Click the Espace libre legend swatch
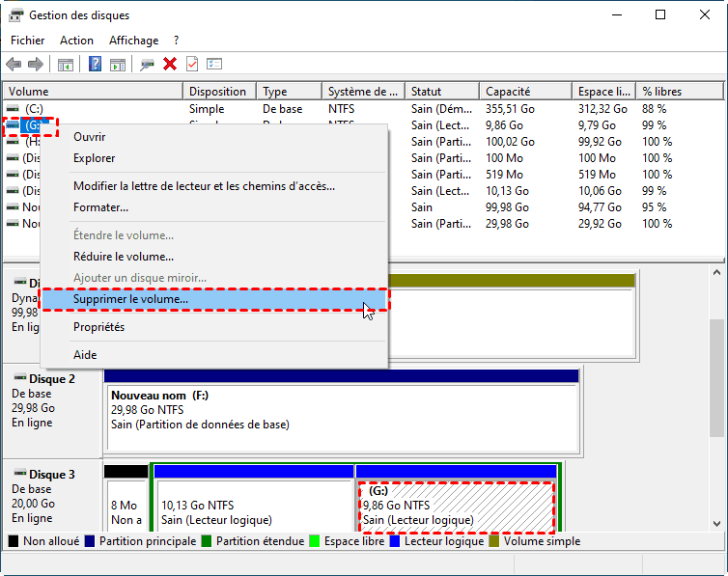 point(315,541)
